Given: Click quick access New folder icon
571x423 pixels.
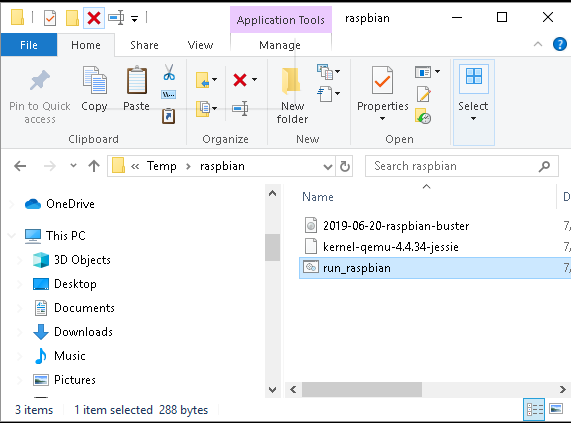Looking at the screenshot, I should (72, 18).
